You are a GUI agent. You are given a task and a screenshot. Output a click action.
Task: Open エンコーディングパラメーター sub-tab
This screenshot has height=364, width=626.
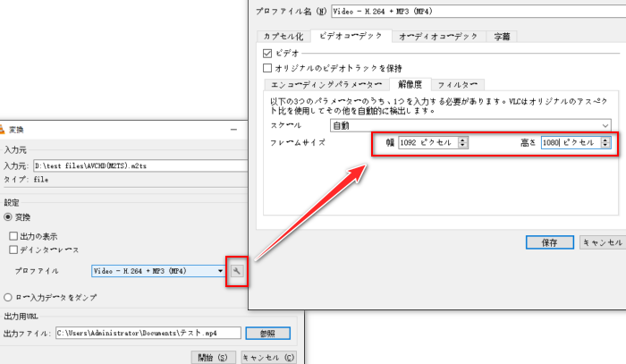point(326,85)
